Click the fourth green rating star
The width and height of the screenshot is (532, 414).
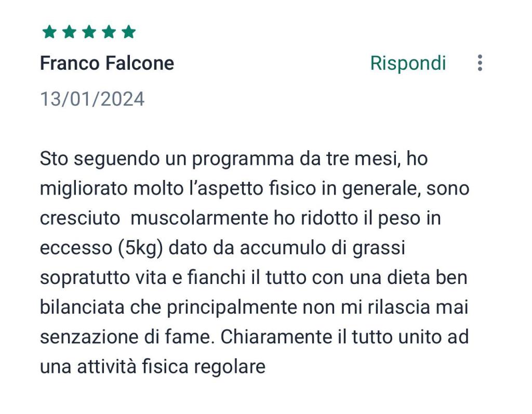(x=109, y=32)
